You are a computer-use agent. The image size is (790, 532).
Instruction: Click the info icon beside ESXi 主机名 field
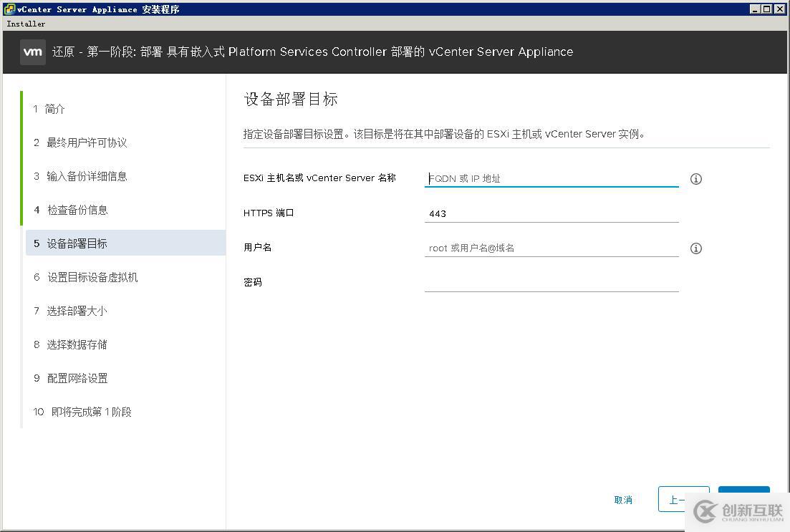point(695,179)
